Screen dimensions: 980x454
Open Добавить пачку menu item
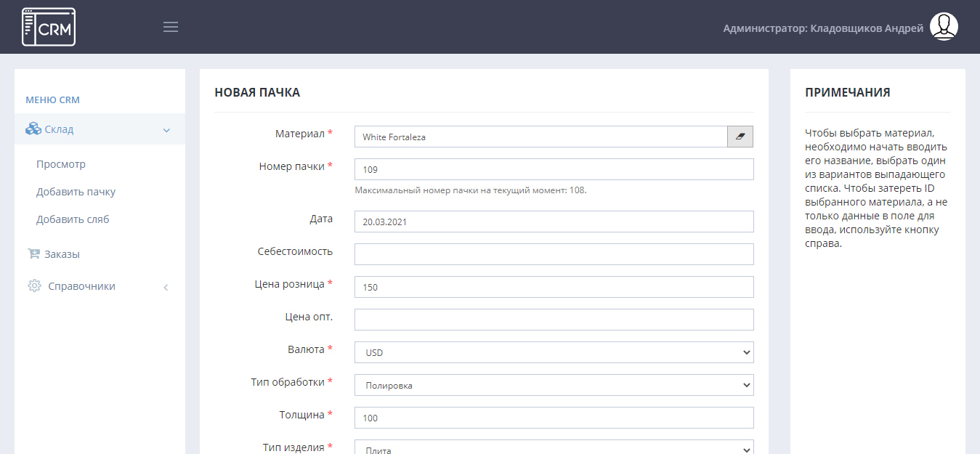76,192
